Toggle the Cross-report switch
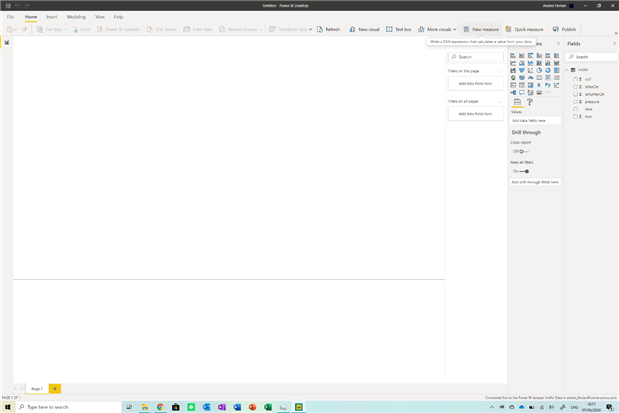 (x=523, y=152)
